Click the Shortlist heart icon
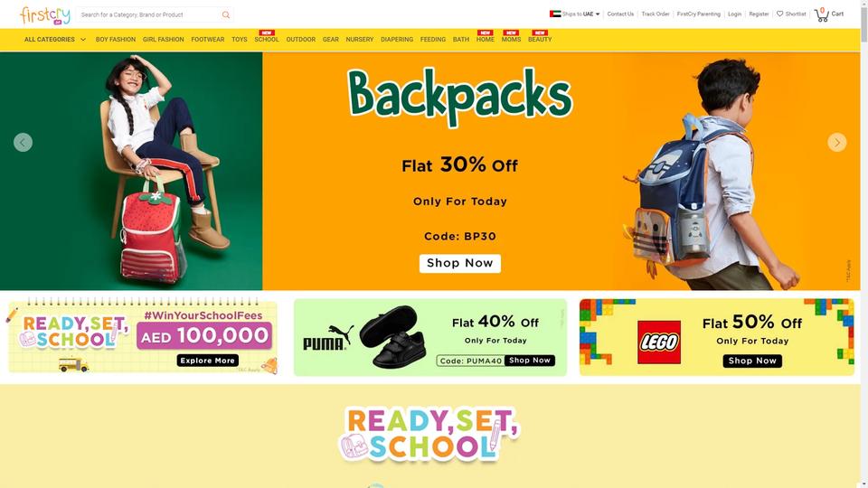This screenshot has width=868, height=488. click(x=779, y=14)
